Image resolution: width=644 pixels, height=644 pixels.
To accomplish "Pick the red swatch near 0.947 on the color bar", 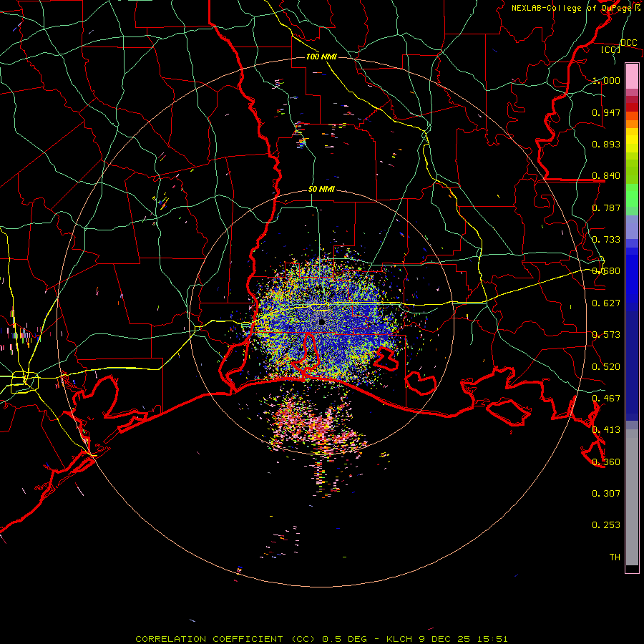I will (x=632, y=107).
